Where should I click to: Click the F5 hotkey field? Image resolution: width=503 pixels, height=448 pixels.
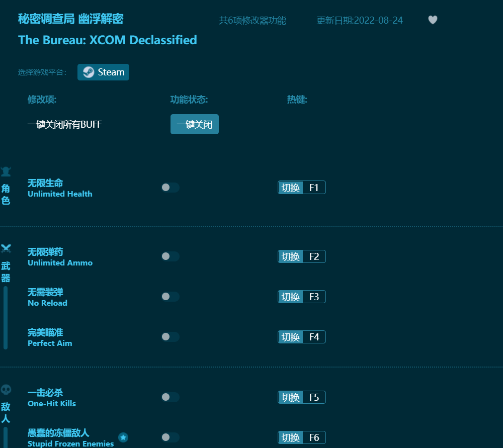pyautogui.click(x=314, y=397)
